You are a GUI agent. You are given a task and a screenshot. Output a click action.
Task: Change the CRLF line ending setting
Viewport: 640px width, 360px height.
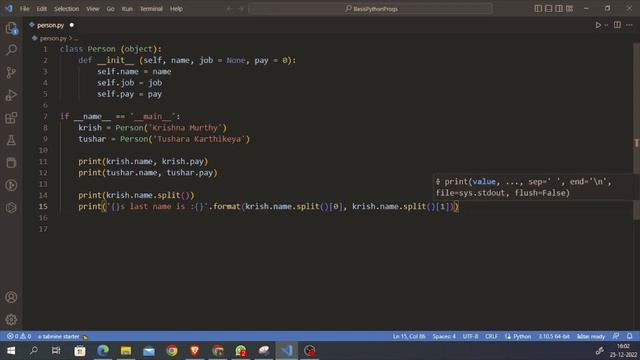(x=491, y=336)
